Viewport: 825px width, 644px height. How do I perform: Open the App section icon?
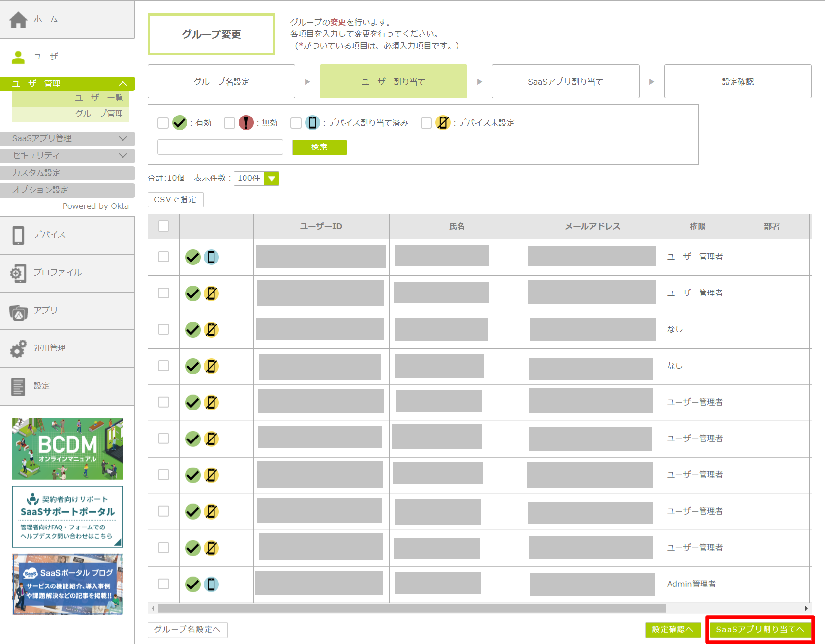[18, 312]
